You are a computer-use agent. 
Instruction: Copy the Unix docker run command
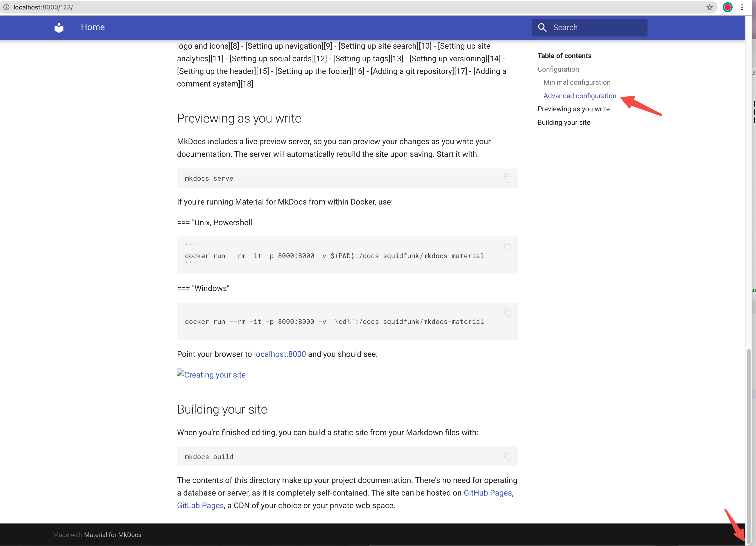508,247
